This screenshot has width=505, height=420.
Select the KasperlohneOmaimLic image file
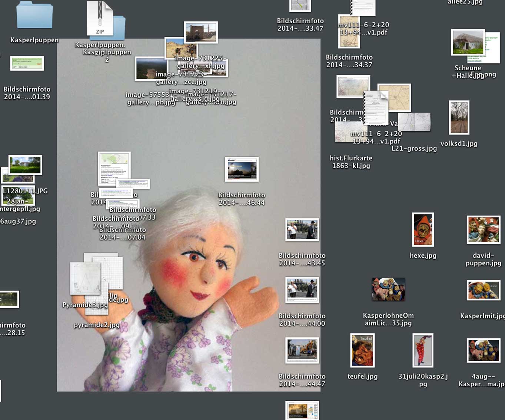coord(388,290)
